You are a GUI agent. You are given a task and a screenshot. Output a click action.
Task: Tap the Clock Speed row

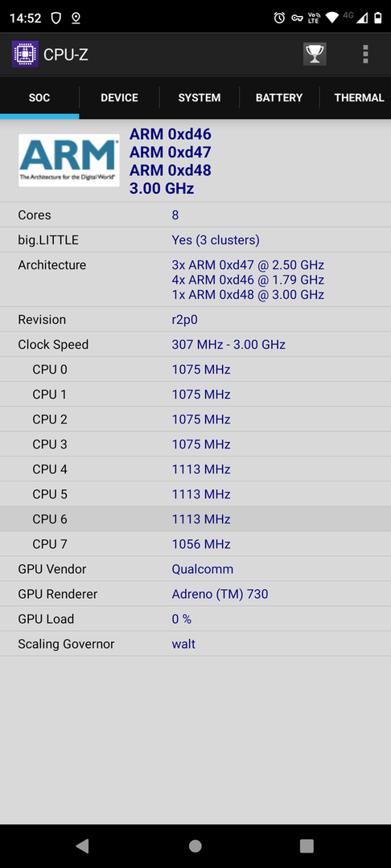tap(195, 344)
